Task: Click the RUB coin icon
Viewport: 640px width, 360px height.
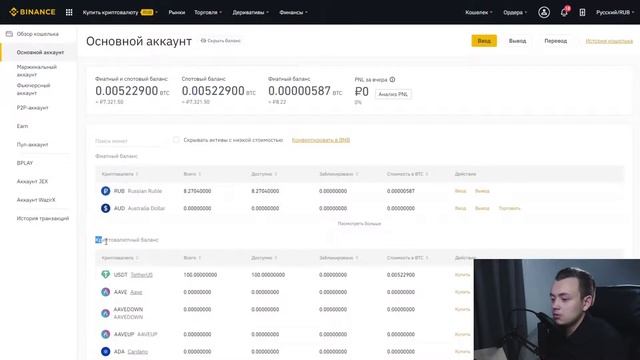Action: point(106,191)
